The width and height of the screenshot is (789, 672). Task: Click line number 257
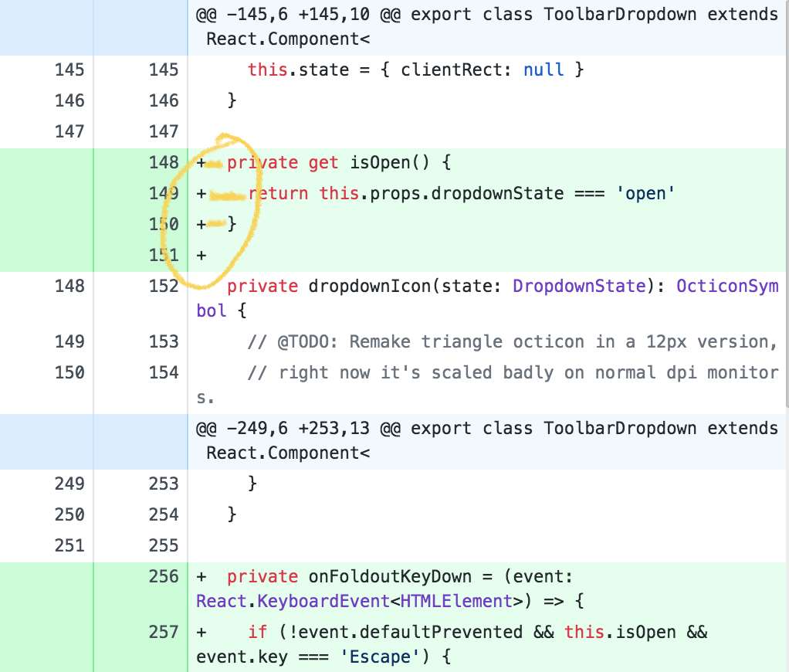(x=164, y=633)
